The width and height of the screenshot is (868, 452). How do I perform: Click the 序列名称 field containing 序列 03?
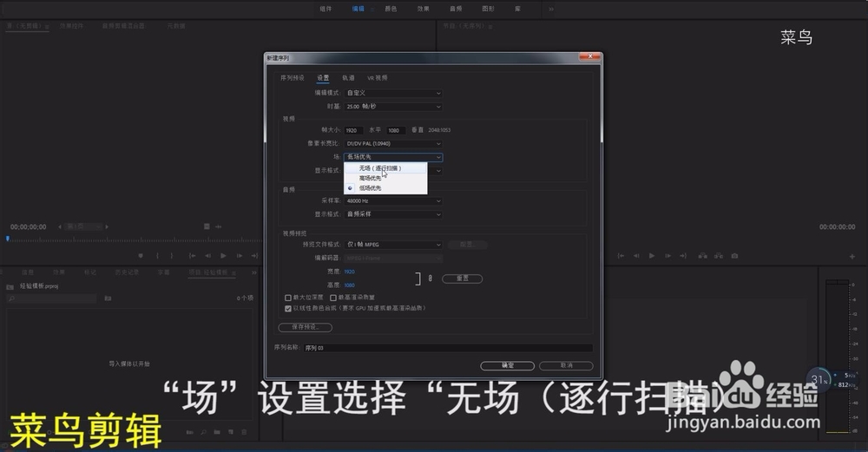point(449,348)
